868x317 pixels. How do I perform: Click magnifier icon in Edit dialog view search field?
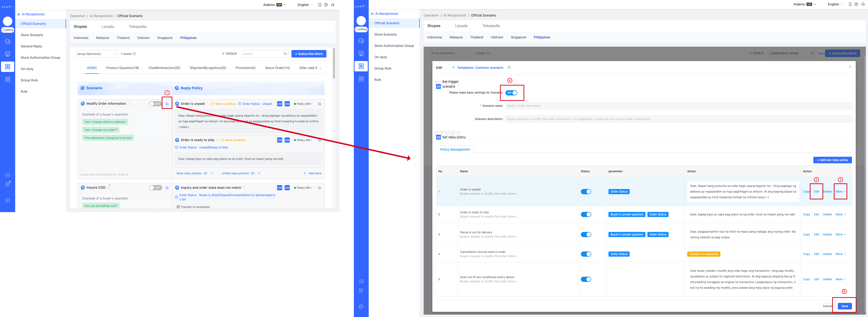812,53
